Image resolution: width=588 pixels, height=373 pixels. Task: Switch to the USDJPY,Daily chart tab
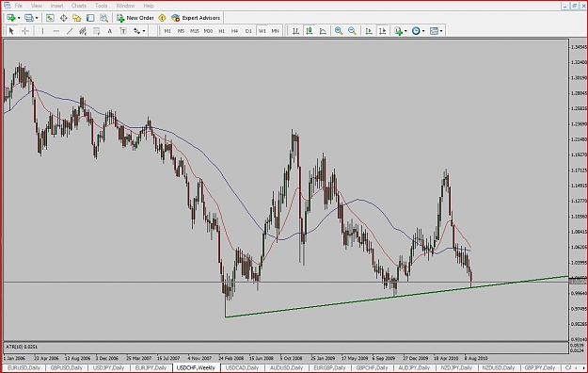point(109,367)
